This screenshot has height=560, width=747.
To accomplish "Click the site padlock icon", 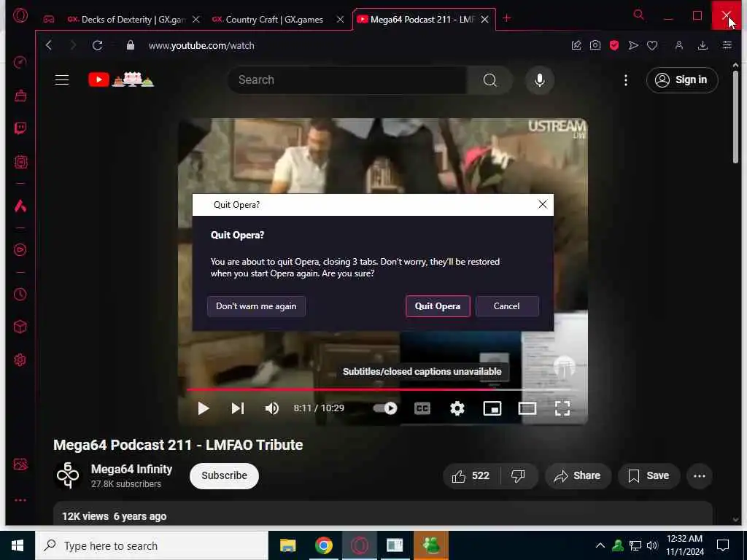I will tap(130, 45).
